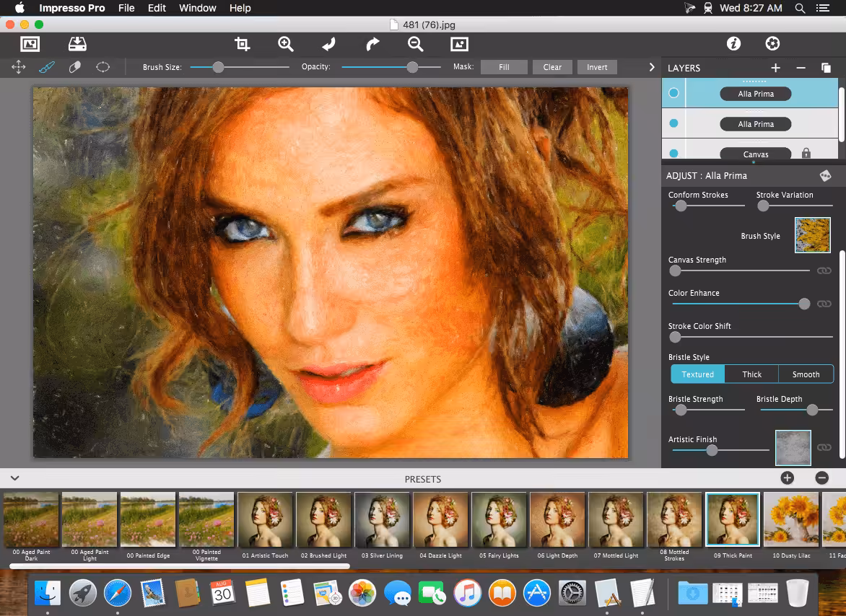Click the undo arrow icon

[328, 44]
